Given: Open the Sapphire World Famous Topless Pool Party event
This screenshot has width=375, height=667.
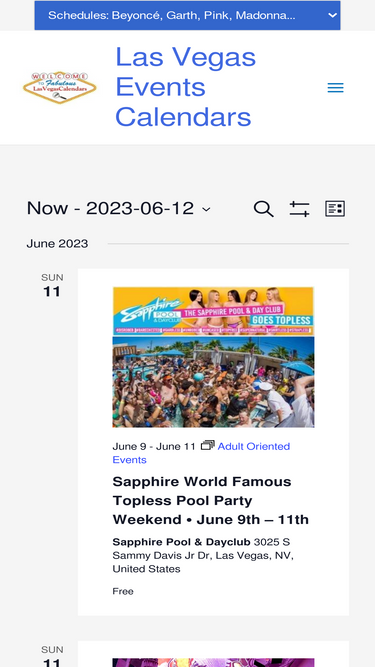Looking at the screenshot, I should click(x=210, y=501).
